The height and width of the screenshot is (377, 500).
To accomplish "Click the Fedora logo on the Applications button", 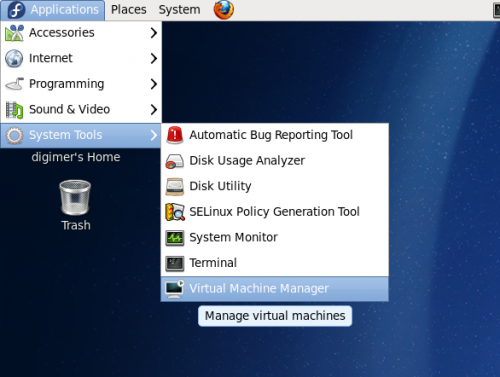I will [16, 10].
